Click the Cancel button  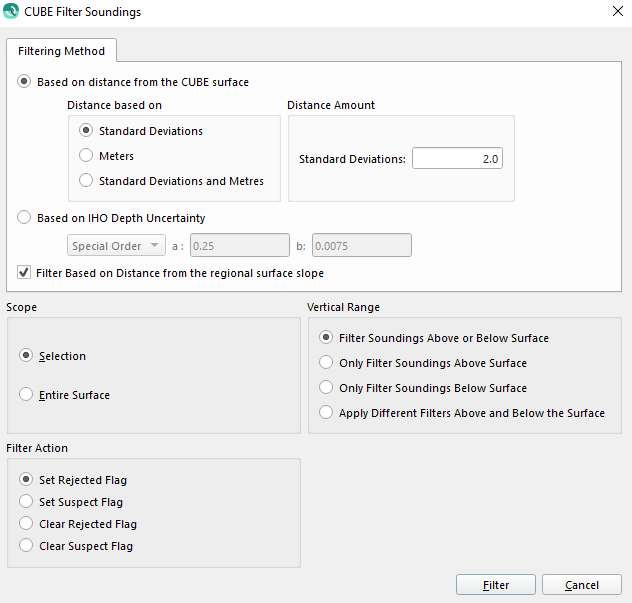coord(581,585)
